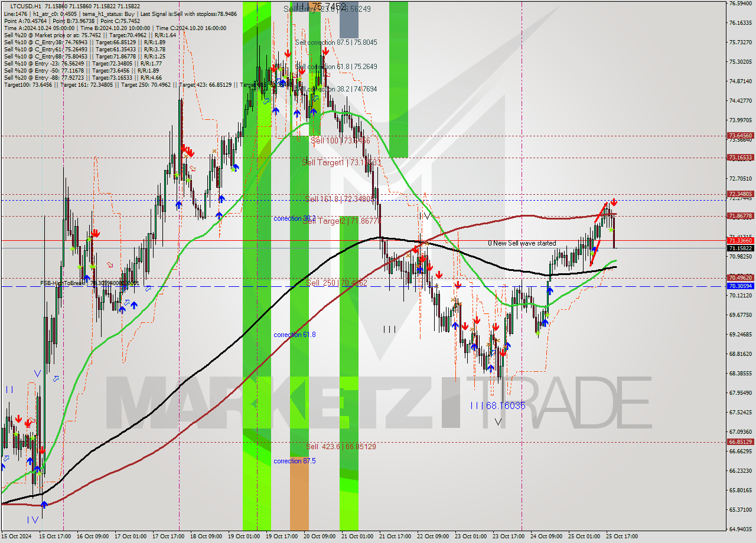Click the 'Sell 423.6 | 66.85129' label
The width and height of the screenshot is (756, 543).
pos(341,447)
